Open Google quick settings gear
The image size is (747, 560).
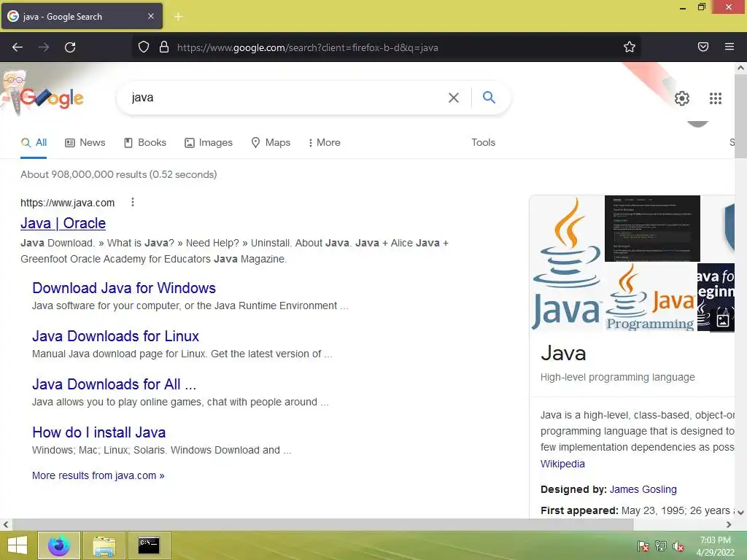[x=682, y=98]
